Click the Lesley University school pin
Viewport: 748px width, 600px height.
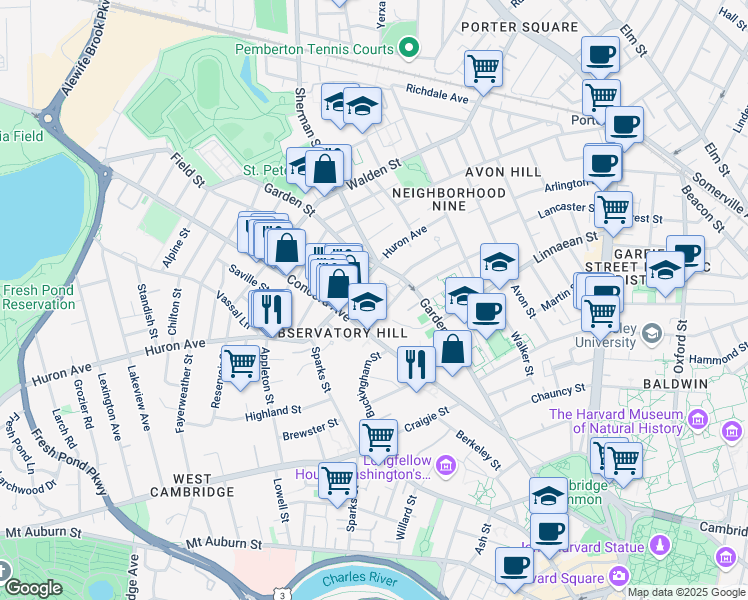tap(652, 333)
